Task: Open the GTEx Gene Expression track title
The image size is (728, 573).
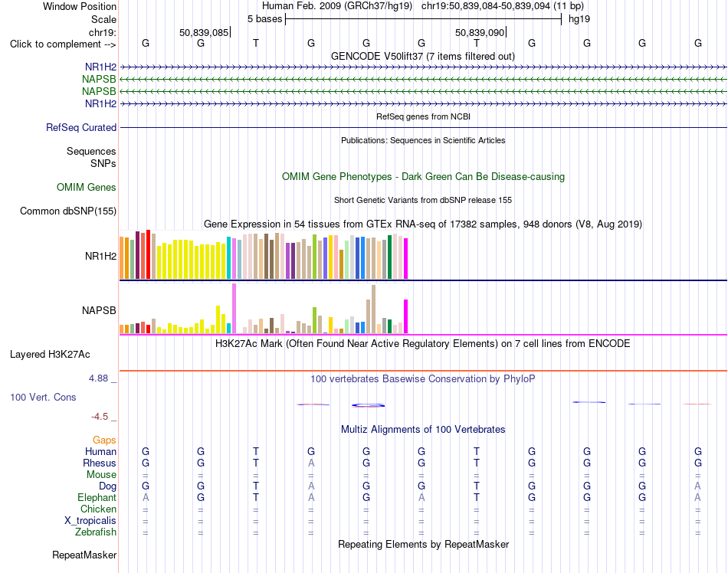Action: click(422, 224)
